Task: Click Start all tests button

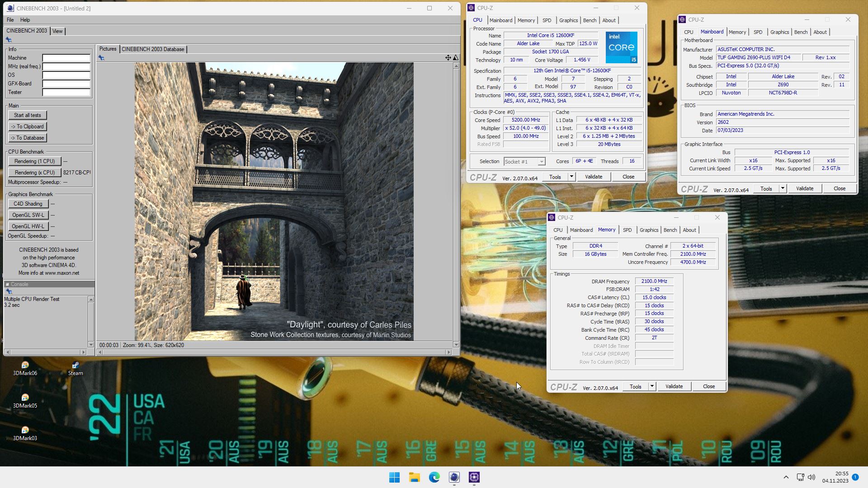Action: [28, 115]
